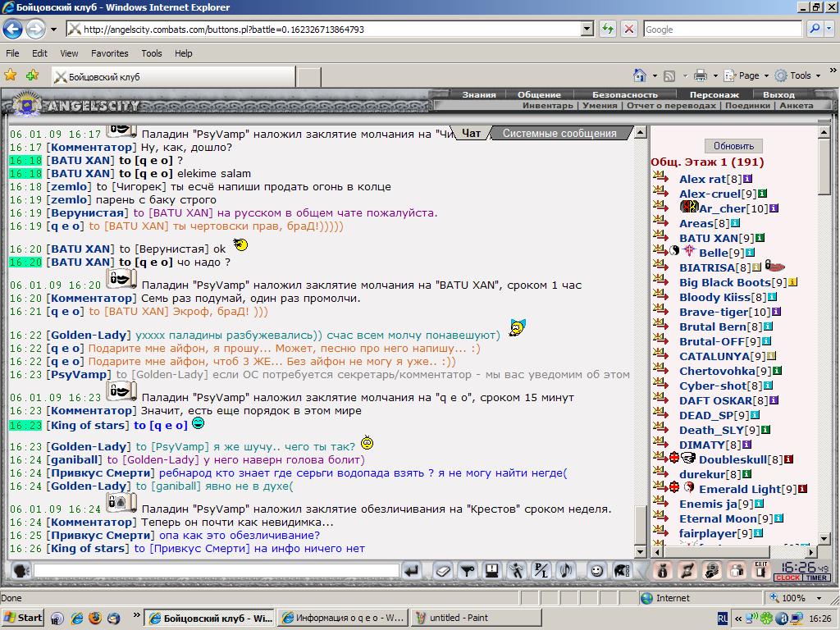Open the smiley face emoticons picker

coord(597,571)
